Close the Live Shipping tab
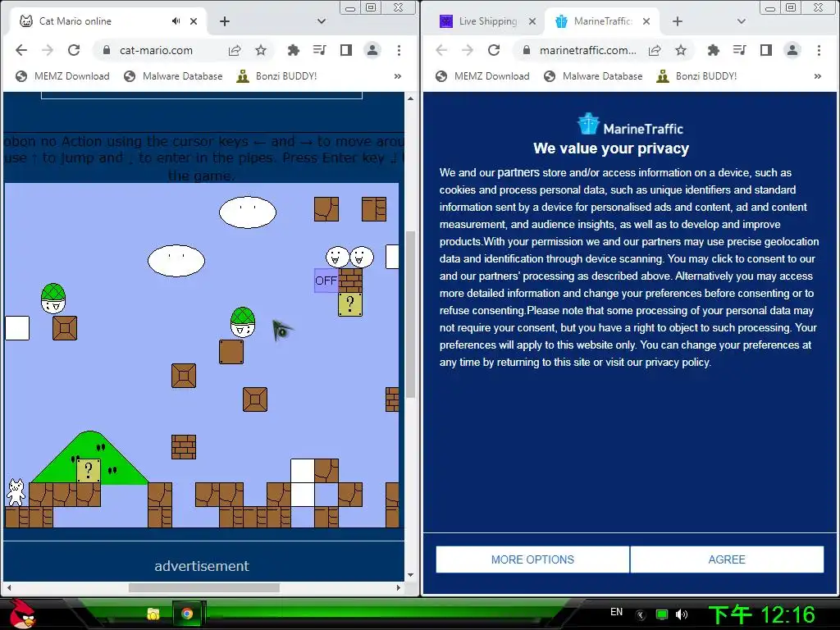This screenshot has width=840, height=630. pos(532,21)
